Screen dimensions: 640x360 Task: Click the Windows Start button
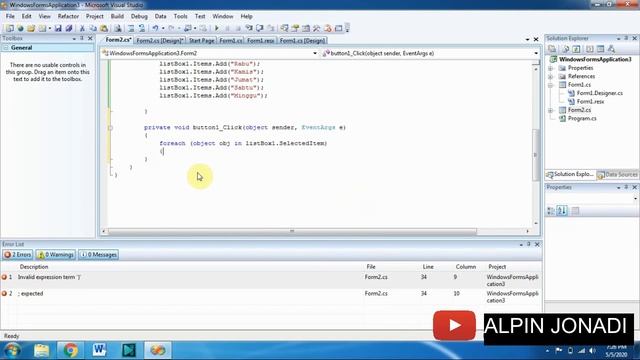click(x=12, y=350)
